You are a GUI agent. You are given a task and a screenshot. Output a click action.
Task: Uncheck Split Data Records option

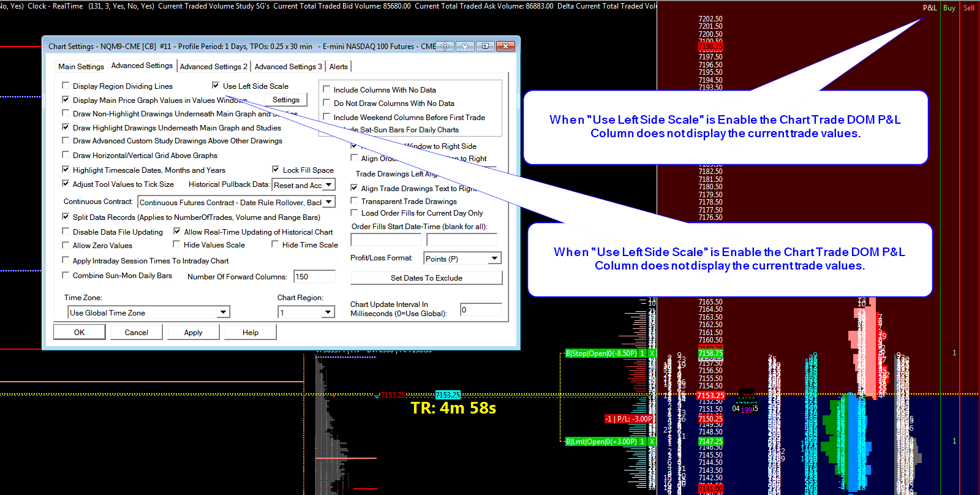tap(66, 217)
